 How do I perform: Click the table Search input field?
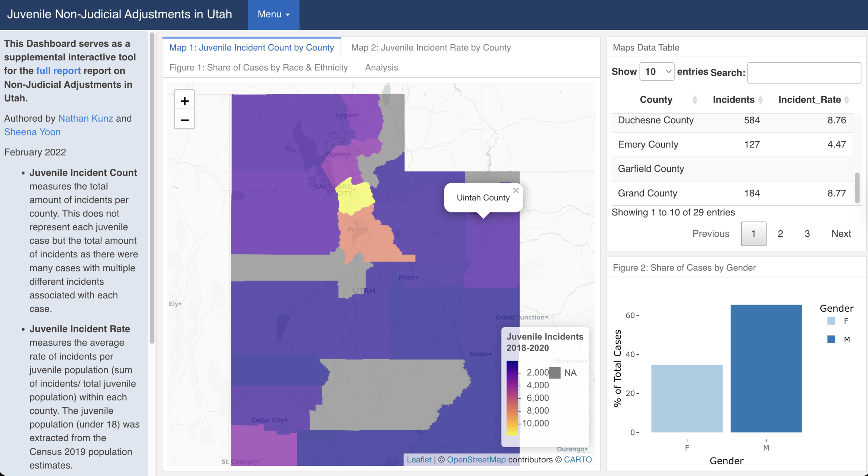(804, 73)
